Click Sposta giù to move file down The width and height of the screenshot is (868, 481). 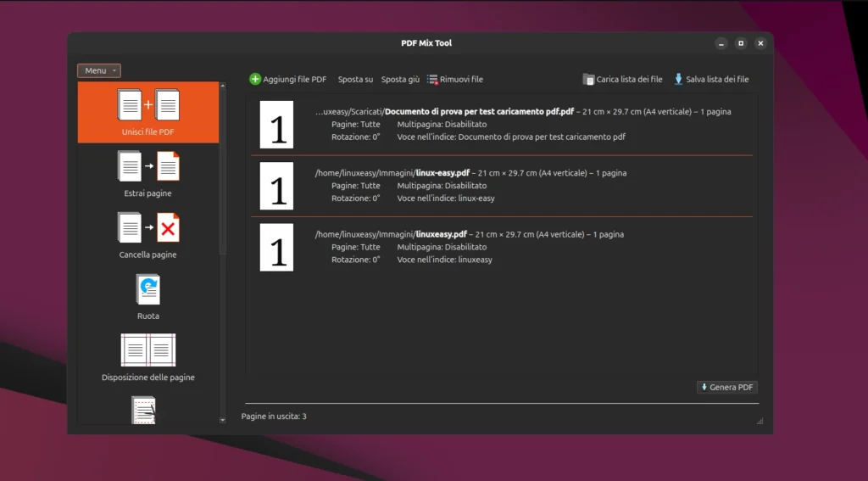point(400,79)
